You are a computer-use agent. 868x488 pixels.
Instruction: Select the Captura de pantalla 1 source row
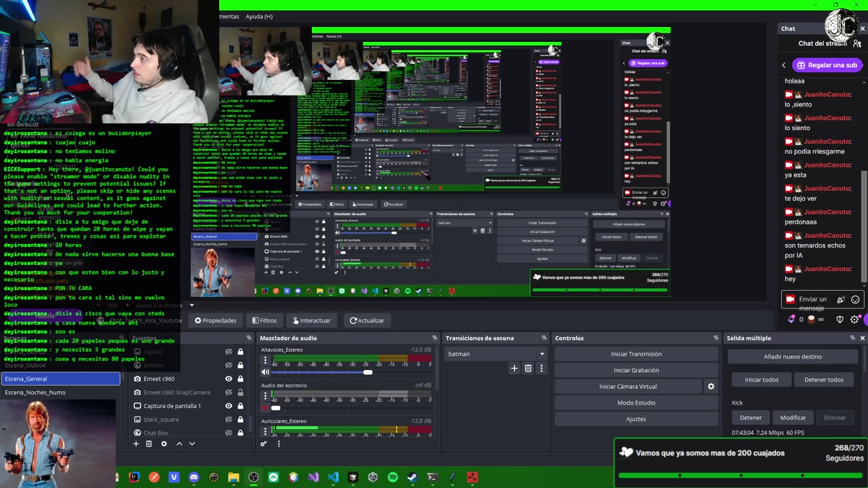tap(186, 406)
